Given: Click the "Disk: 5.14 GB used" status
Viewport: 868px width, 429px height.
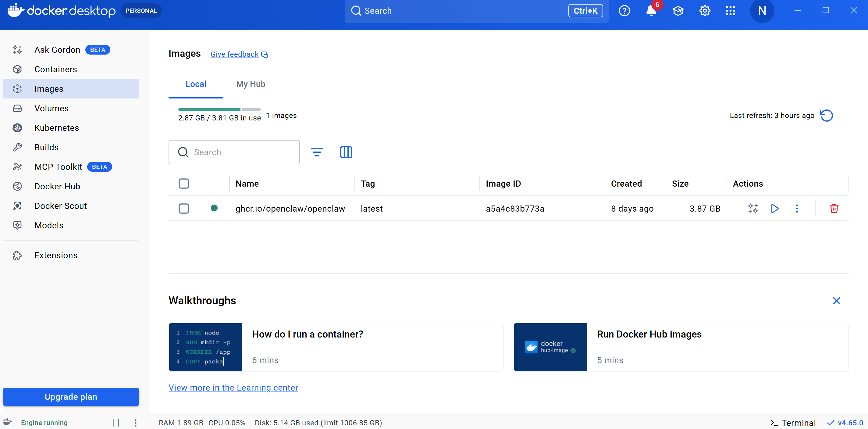Looking at the screenshot, I should pyautogui.click(x=318, y=423).
